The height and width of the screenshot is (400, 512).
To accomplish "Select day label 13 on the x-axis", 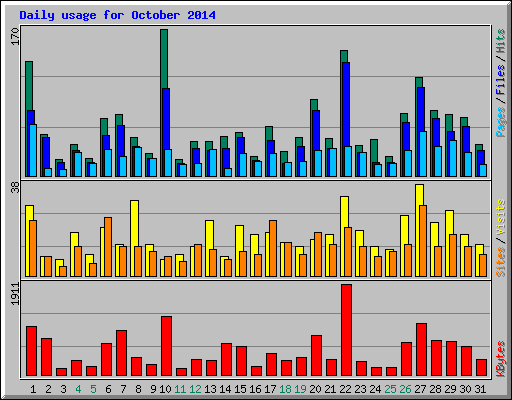I will 210,389.
